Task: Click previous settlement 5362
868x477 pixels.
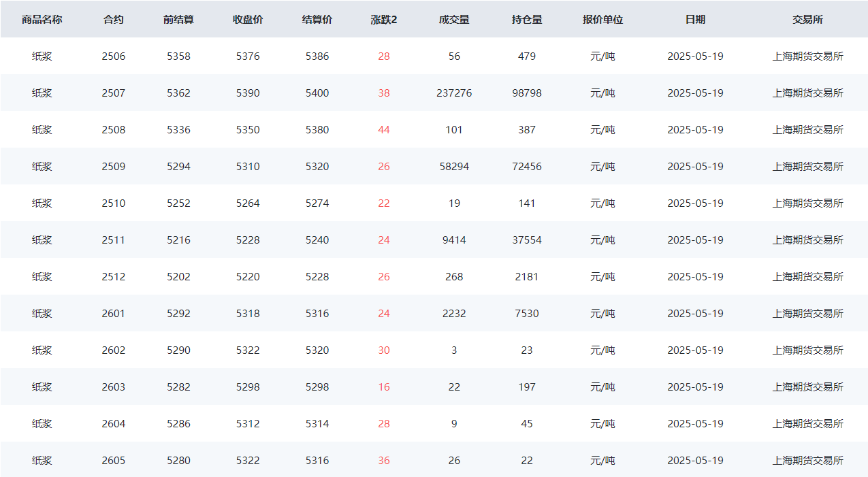Action: tap(178, 93)
